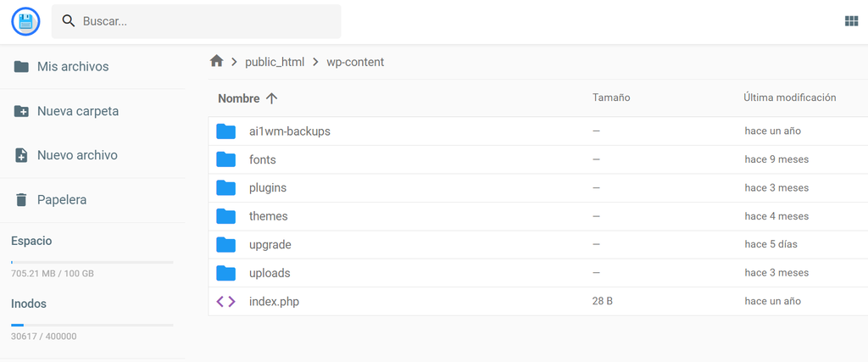Select the fonts folder row

[424, 159]
